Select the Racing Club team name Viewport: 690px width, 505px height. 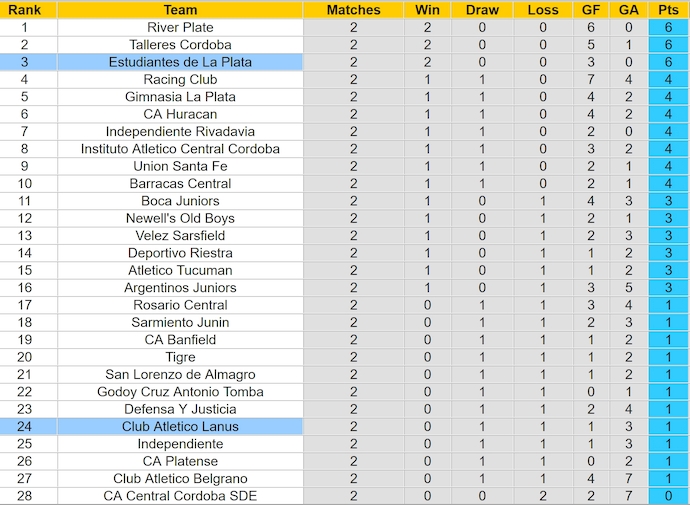tap(180, 79)
